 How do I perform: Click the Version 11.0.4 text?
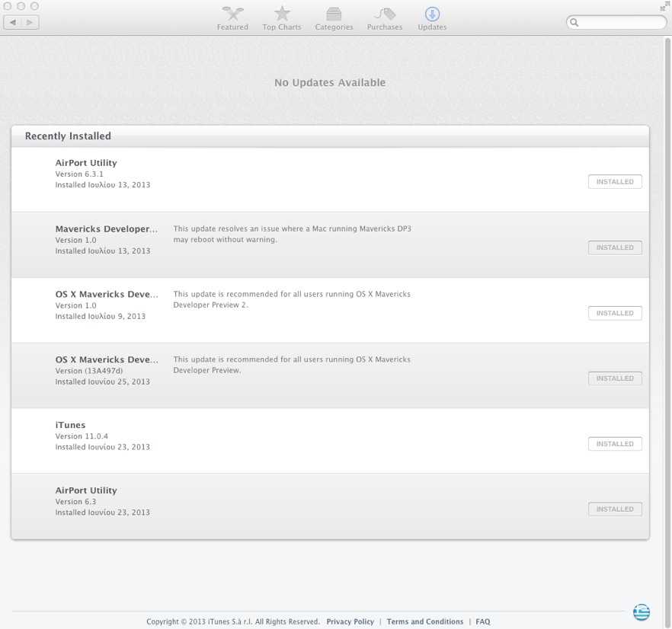click(x=82, y=436)
